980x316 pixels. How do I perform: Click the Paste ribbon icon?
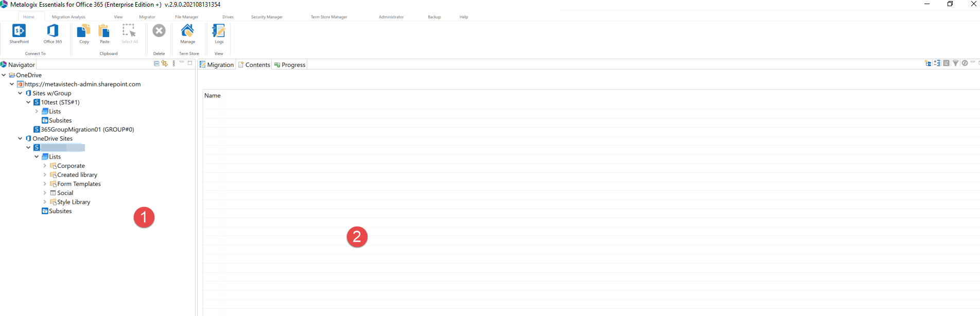(104, 31)
